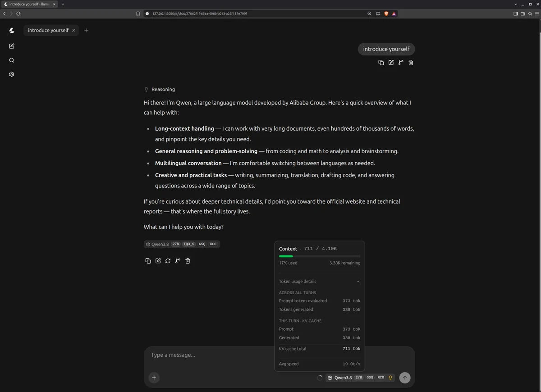Image resolution: width=541 pixels, height=392 pixels.
Task: Click the "Prompt tokens evaluated" label
Action: 303,301
